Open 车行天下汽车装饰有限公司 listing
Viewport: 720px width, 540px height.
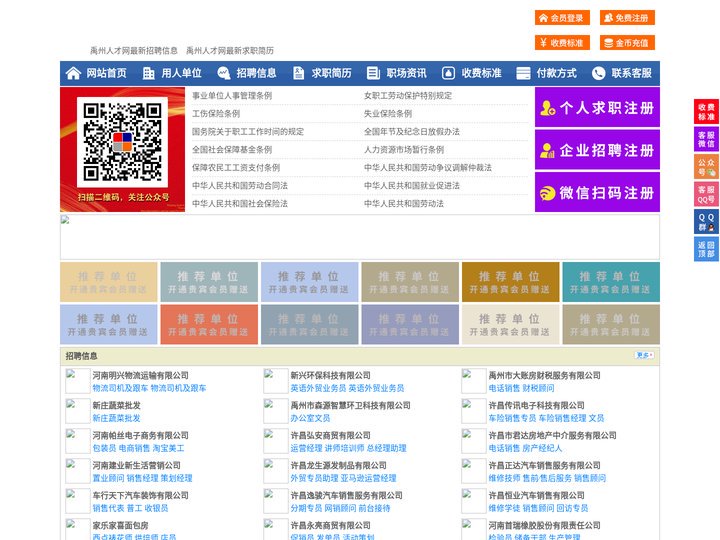(141, 495)
